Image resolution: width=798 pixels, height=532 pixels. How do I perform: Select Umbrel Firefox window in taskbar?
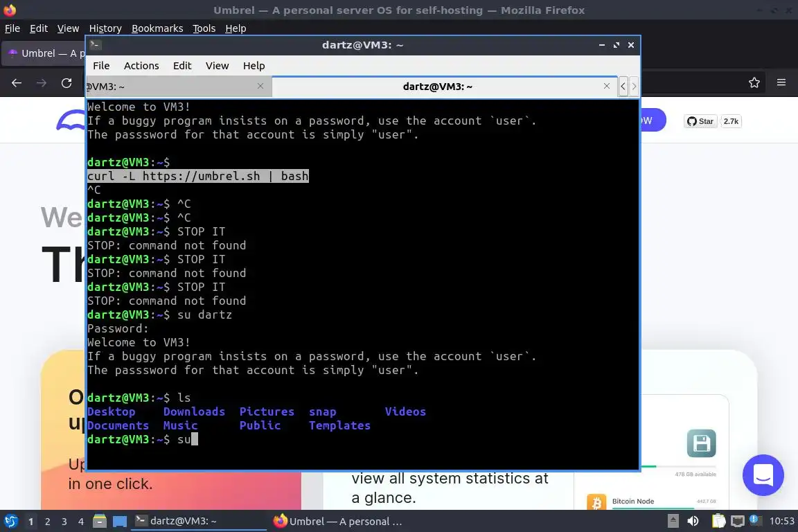(x=337, y=522)
